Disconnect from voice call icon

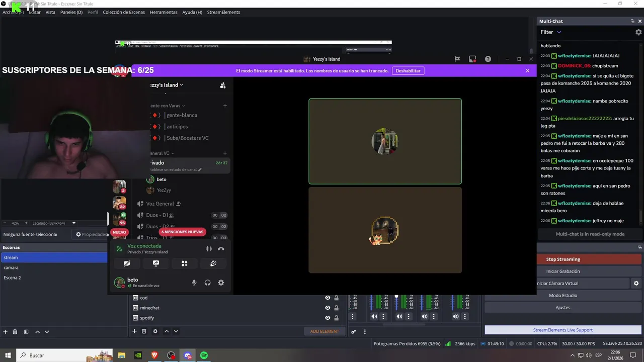(x=221, y=249)
